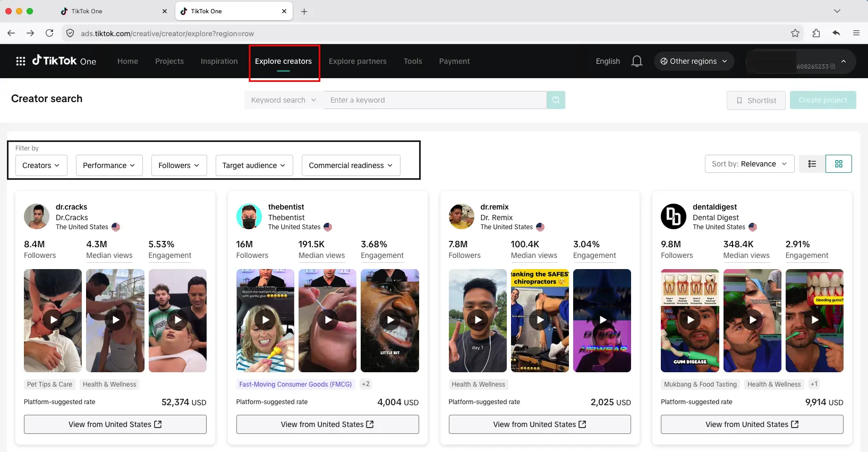Play dr.cracks second video thumbnail
868x452 pixels.
click(x=115, y=320)
